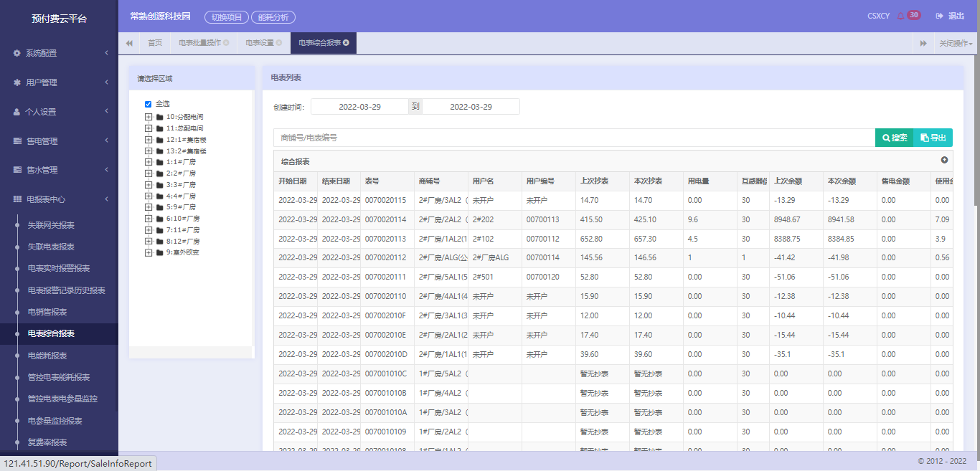The image size is (980, 471).
Task: Click 用户管理 sidebar icon
Action: [17, 82]
